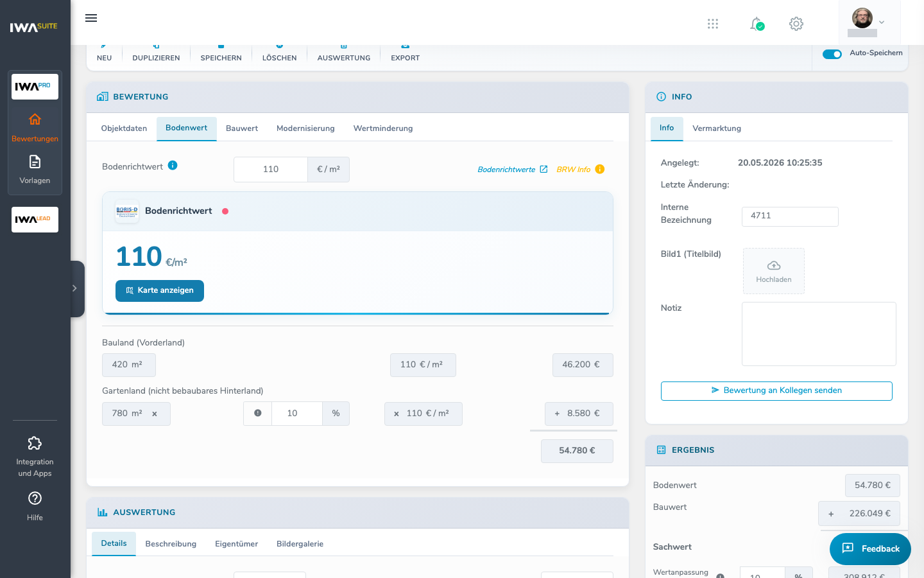924x578 pixels.
Task: Click Gartenland 780 m² field
Action: 136,414
